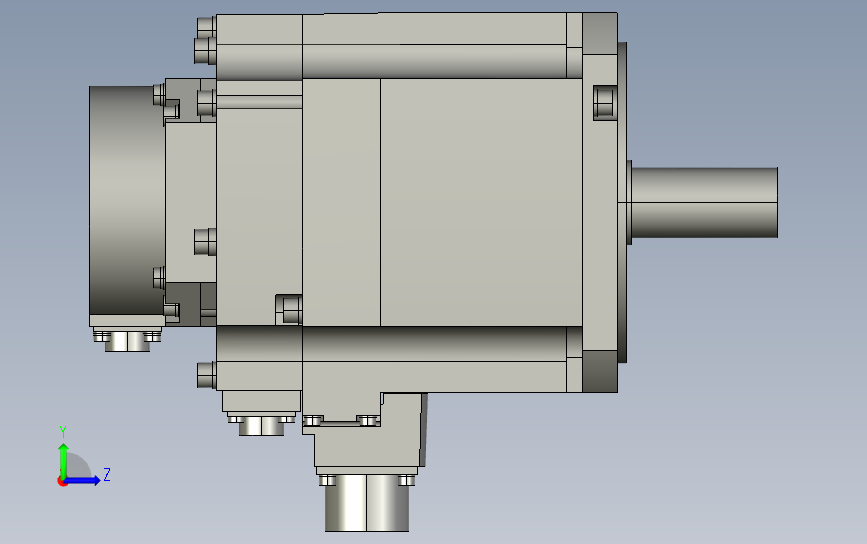Click the green Y axis arrow
867x544 pixels.
[x=64, y=460]
